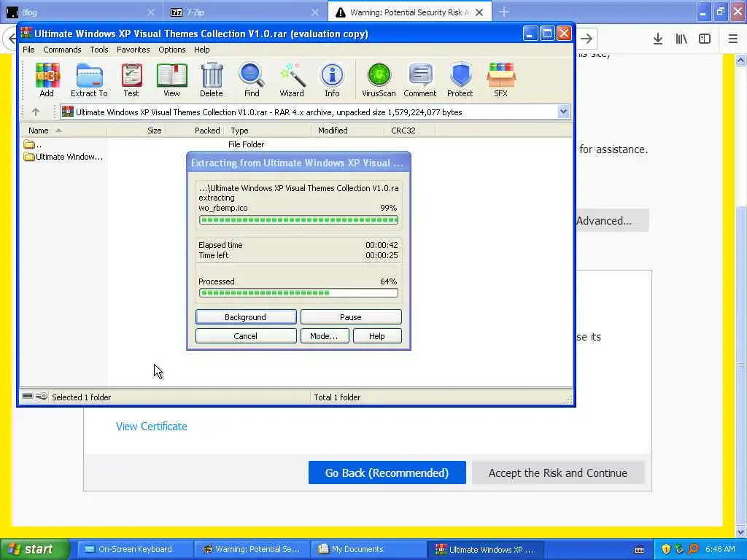
Task: Expand the archive path dropdown
Action: (563, 112)
